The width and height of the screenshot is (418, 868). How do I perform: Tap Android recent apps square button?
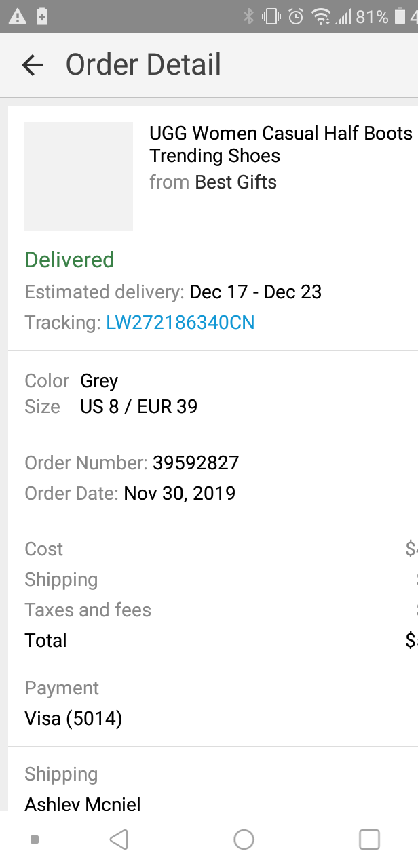point(369,840)
